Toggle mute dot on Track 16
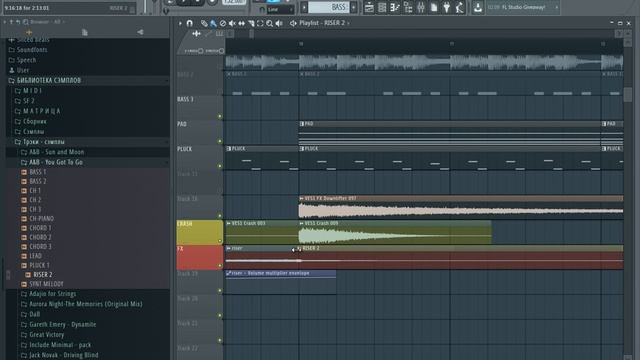 point(220,216)
